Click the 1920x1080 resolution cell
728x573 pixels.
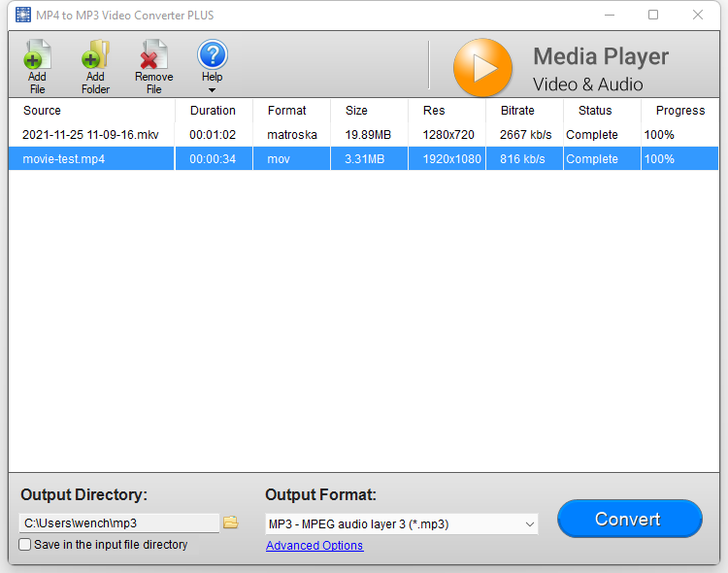click(451, 159)
